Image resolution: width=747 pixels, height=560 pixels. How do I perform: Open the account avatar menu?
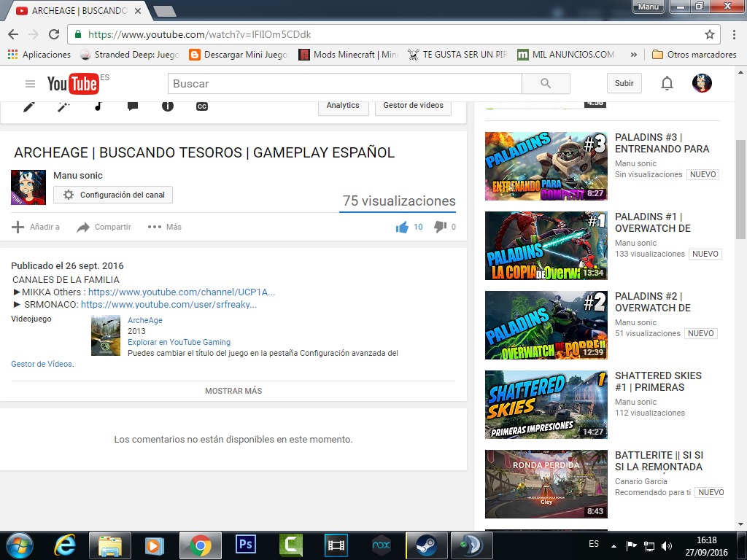702,83
